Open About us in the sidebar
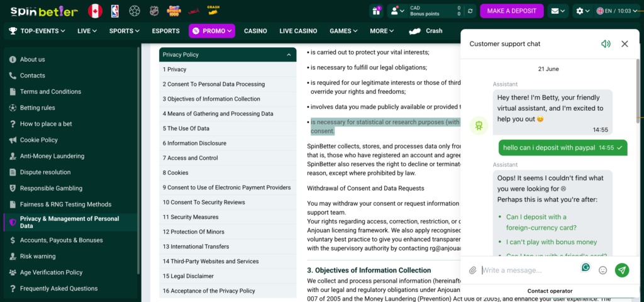The image size is (644, 302). click(x=33, y=59)
